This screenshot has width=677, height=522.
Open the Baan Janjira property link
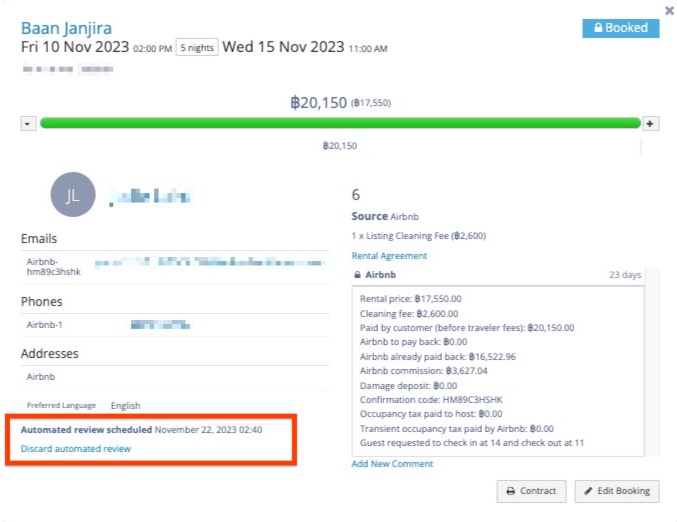click(66, 28)
